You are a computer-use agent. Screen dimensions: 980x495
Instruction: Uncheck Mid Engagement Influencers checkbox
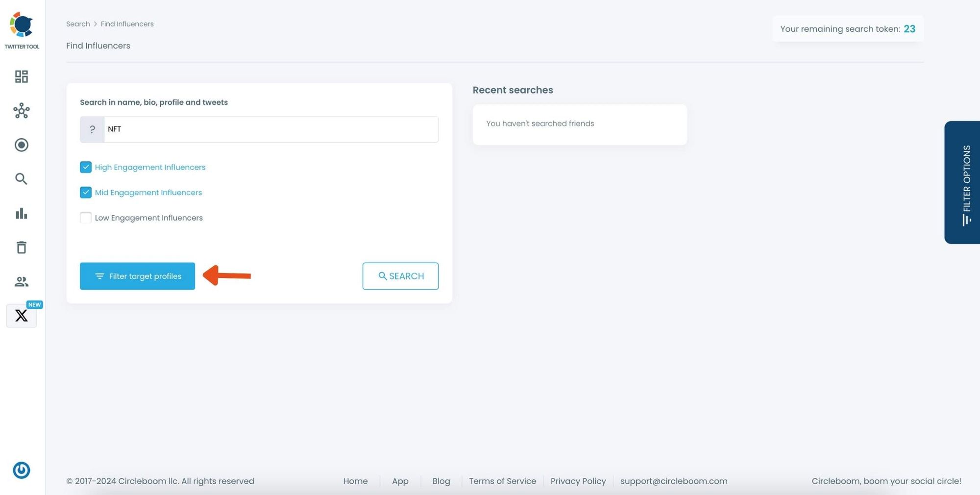(x=86, y=193)
